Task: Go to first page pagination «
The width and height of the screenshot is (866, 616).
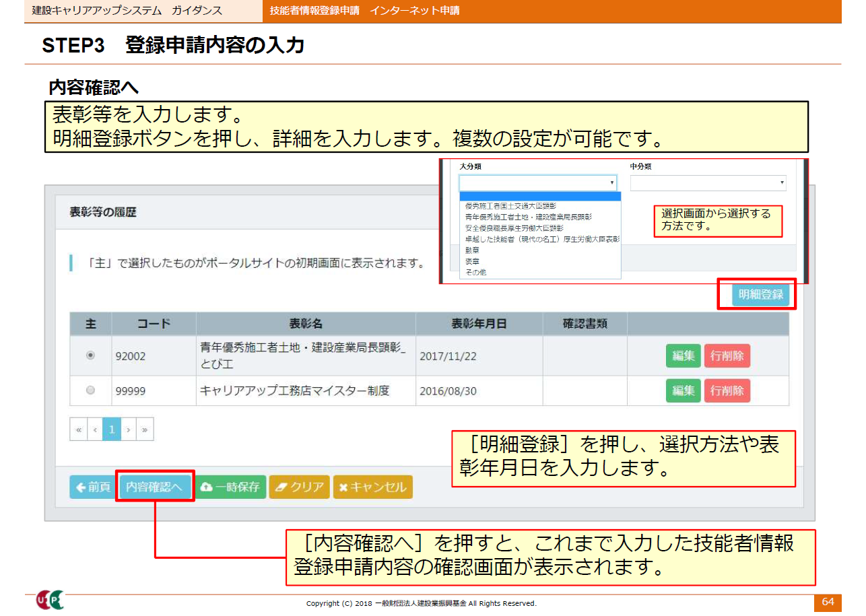Action: point(79,429)
